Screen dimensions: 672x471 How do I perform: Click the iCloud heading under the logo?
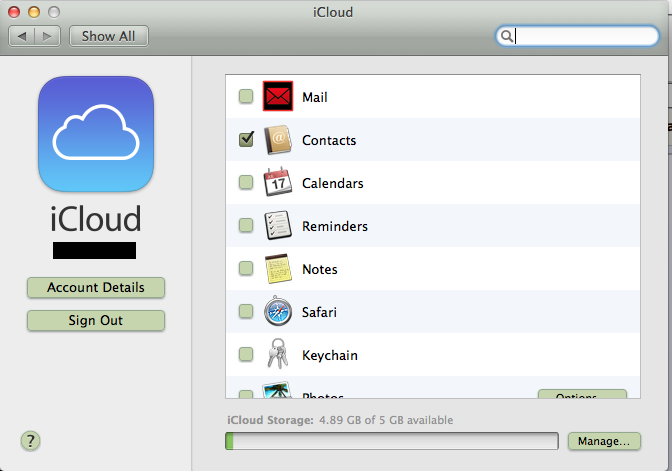coord(95,219)
